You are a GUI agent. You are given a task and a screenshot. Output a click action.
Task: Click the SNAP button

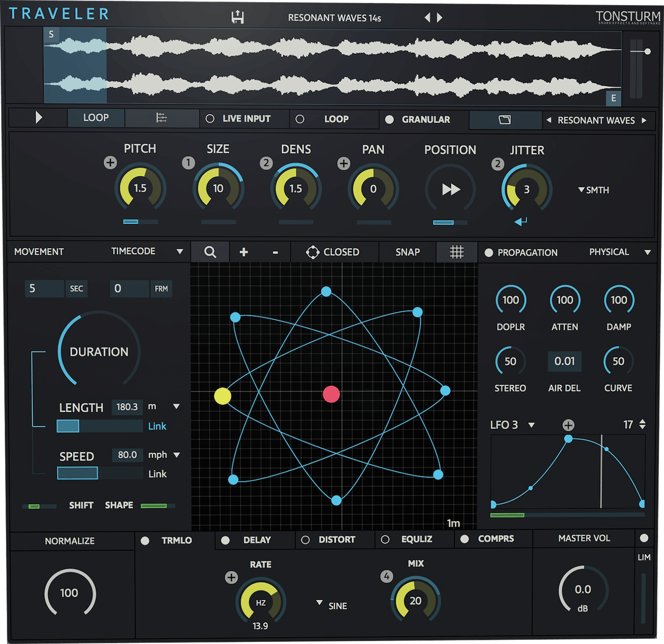coord(408,252)
